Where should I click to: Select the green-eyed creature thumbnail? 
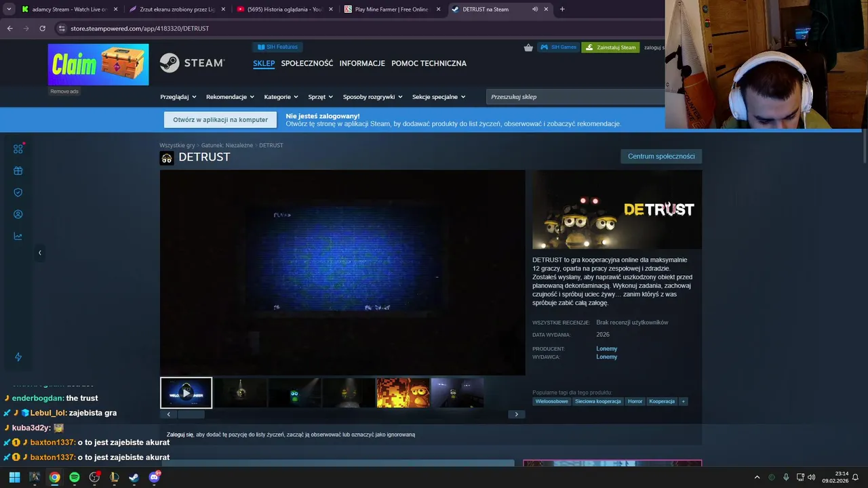(294, 393)
